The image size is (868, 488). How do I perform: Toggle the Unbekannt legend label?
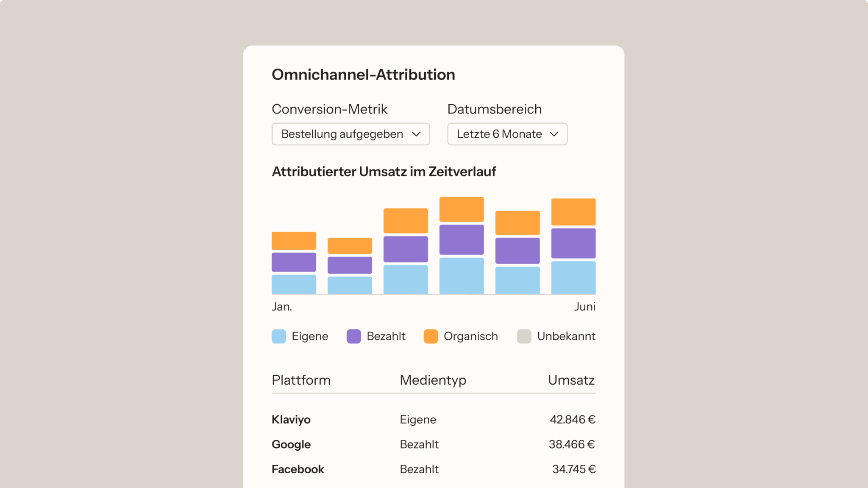point(566,336)
